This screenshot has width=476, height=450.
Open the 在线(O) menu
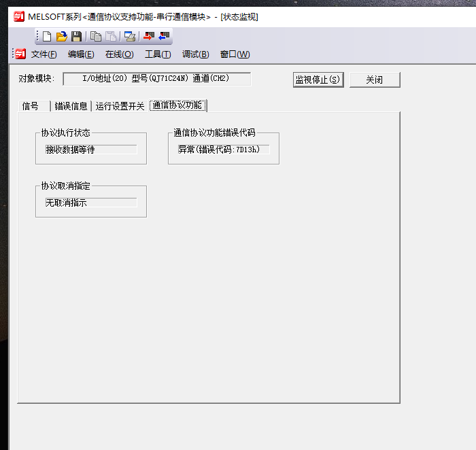(119, 54)
